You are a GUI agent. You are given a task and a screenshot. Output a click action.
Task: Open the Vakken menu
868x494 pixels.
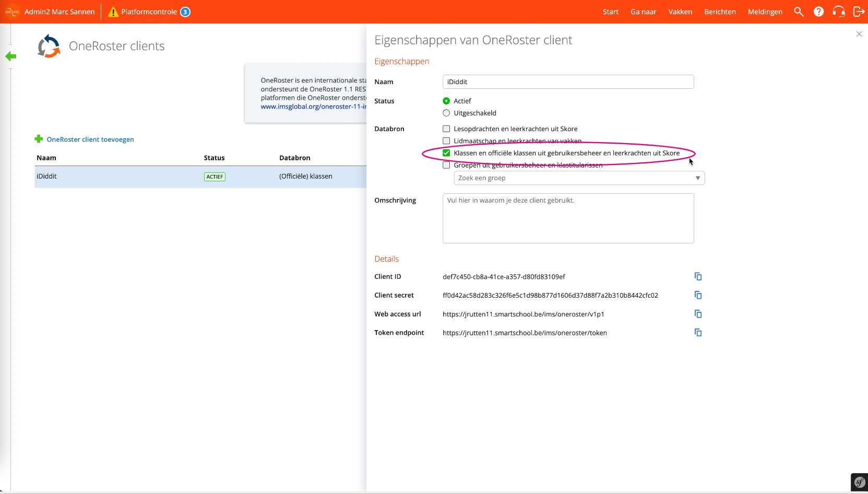[x=680, y=11]
